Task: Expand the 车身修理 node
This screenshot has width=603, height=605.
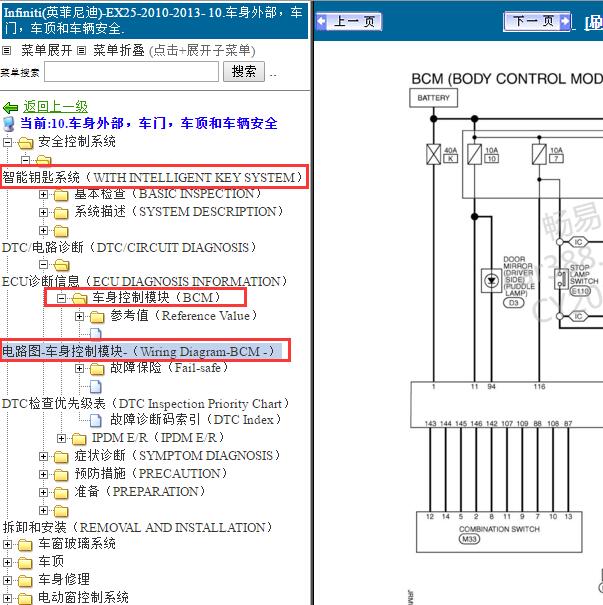Action: pyautogui.click(x=7, y=580)
